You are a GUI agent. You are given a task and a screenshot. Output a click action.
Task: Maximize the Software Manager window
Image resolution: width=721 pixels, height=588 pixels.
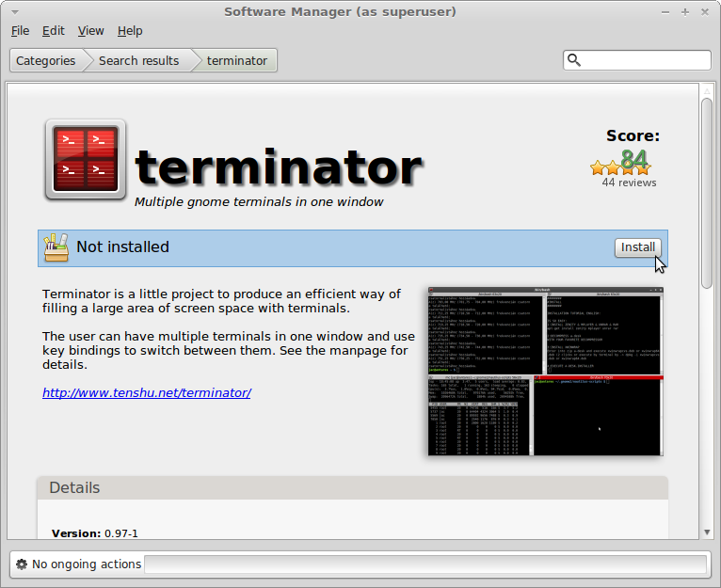[685, 12]
